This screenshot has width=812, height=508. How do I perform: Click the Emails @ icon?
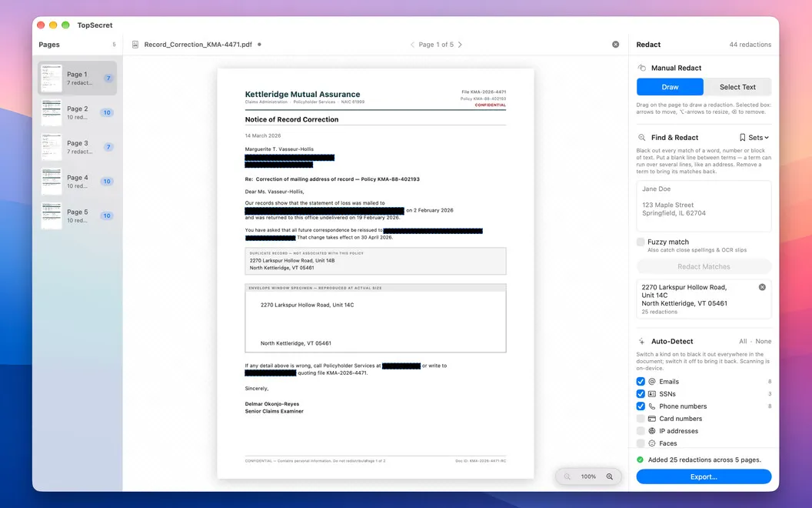(x=652, y=382)
